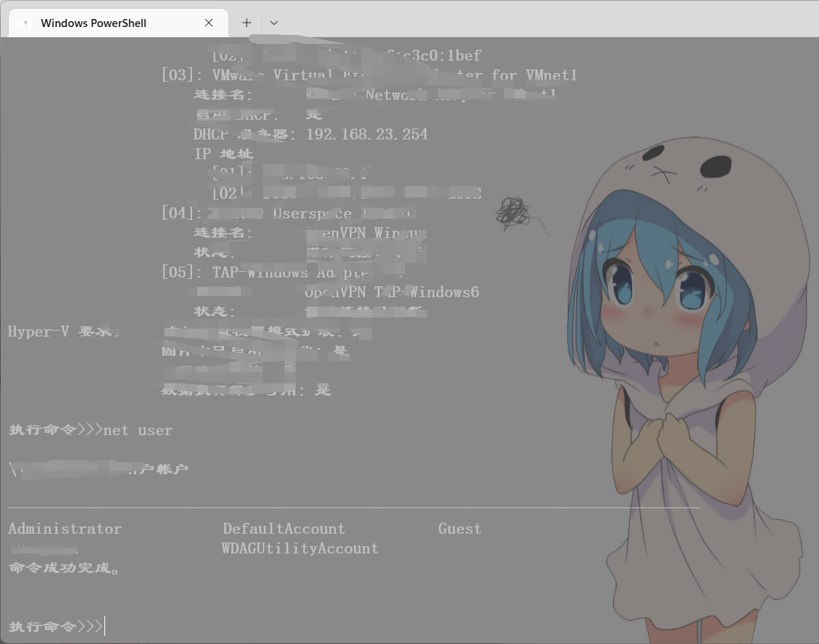The width and height of the screenshot is (819, 644).
Task: Click the DefaultAccount entry
Action: point(283,529)
